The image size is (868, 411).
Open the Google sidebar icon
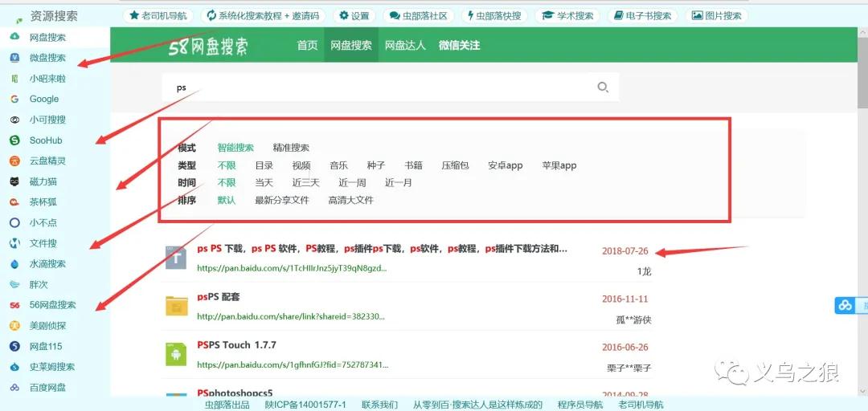click(14, 100)
